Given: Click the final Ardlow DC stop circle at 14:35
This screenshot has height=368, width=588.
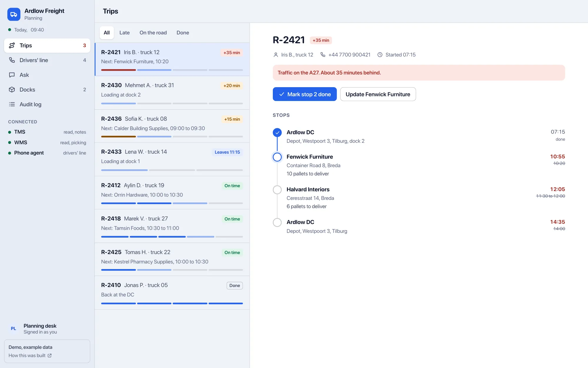Looking at the screenshot, I should 277,222.
